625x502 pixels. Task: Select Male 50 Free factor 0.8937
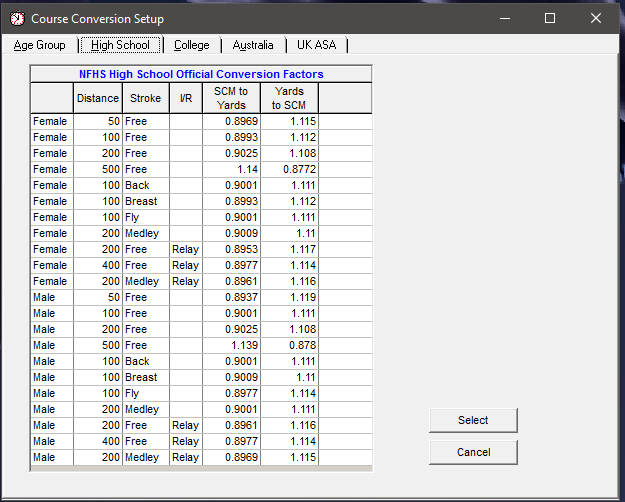(231, 297)
